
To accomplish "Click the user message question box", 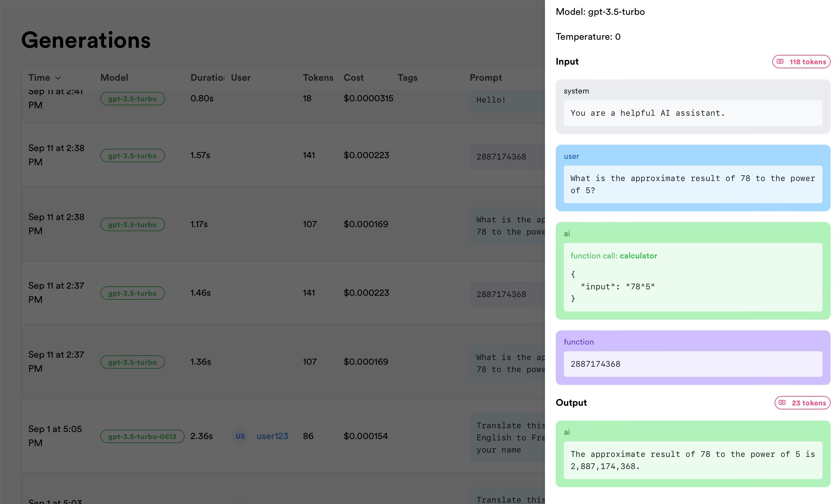I will point(692,184).
